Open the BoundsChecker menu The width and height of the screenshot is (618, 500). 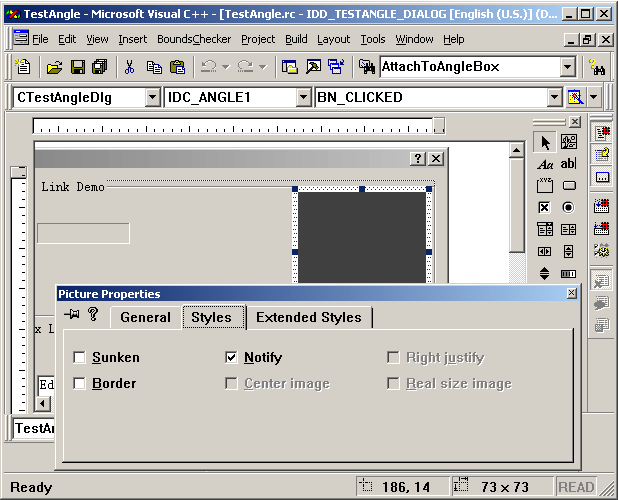(194, 39)
